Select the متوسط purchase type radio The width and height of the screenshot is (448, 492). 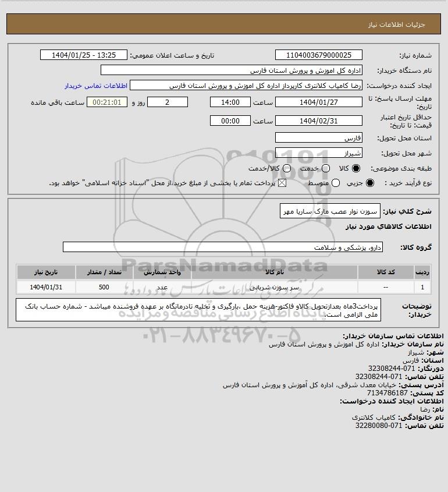pyautogui.click(x=336, y=183)
